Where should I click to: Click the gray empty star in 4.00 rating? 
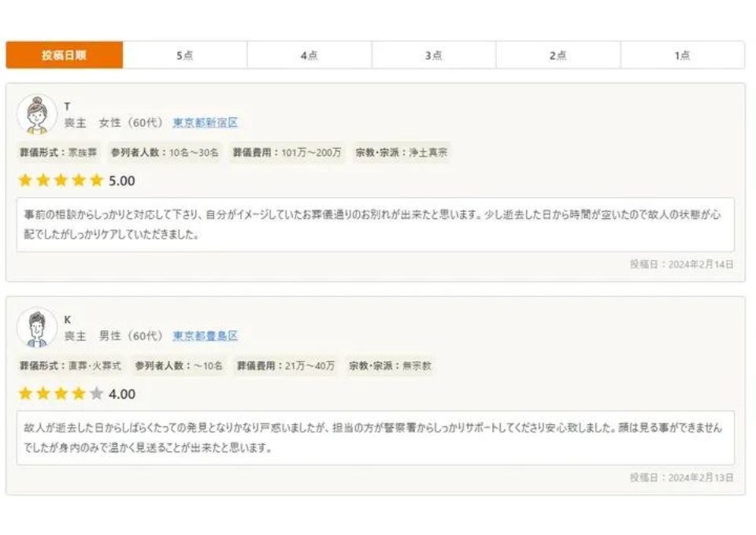[x=96, y=394]
